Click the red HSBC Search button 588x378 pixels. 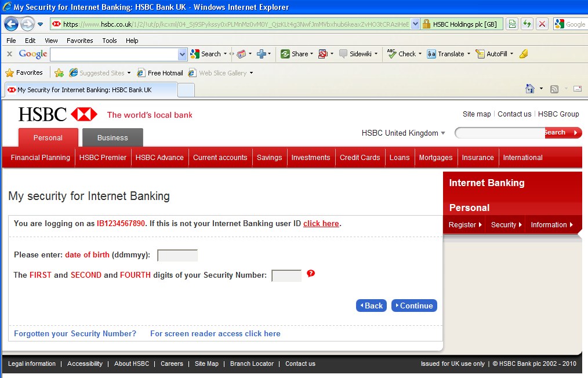[563, 133]
